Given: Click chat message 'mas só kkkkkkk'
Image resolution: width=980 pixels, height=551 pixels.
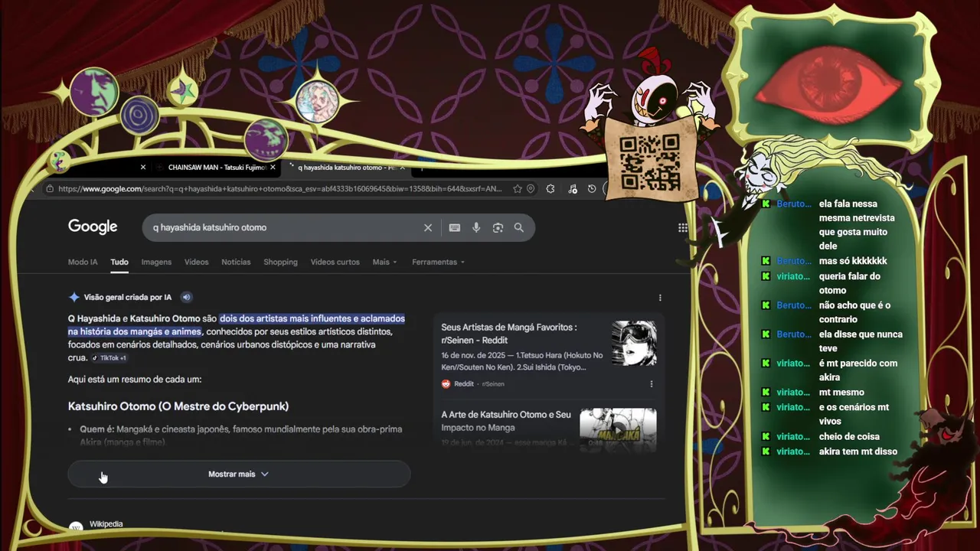Looking at the screenshot, I should coord(853,261).
